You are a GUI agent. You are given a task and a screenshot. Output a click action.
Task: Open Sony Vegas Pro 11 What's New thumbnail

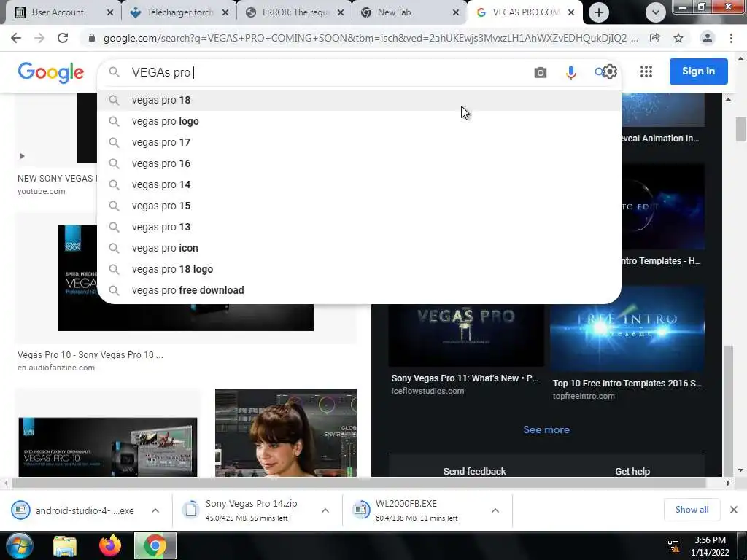point(466,335)
